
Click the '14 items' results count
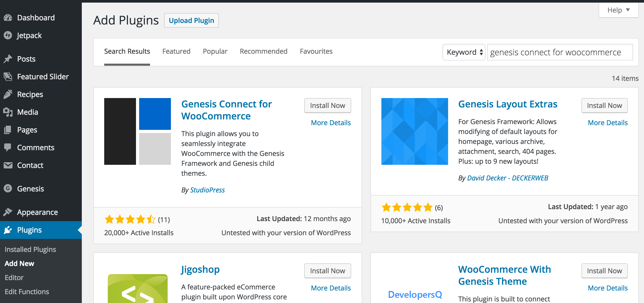[x=625, y=78]
